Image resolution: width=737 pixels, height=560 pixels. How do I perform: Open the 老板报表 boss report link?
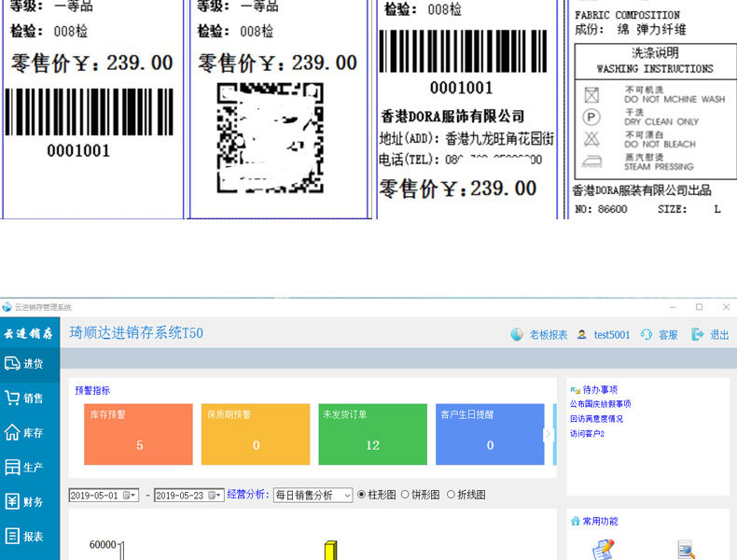click(x=548, y=335)
